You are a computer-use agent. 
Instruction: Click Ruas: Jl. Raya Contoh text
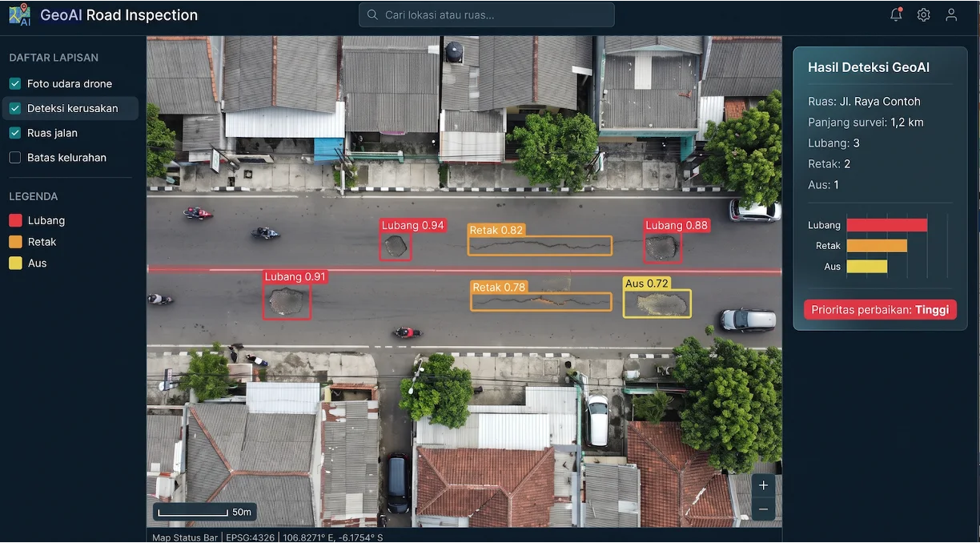864,102
